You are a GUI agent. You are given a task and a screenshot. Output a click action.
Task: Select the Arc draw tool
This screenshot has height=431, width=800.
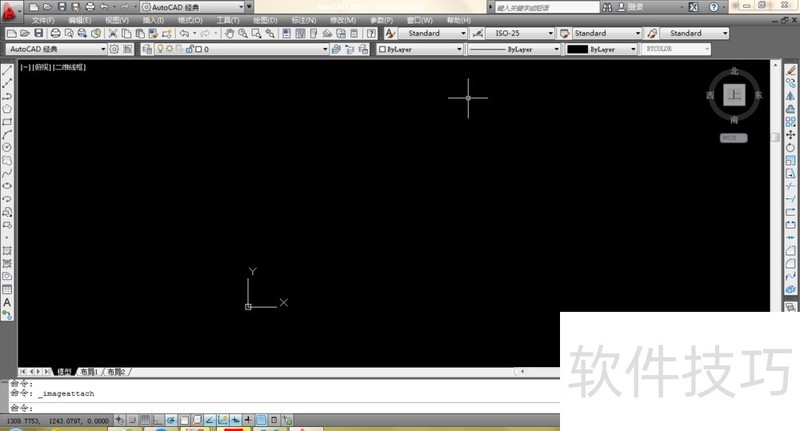(7, 135)
